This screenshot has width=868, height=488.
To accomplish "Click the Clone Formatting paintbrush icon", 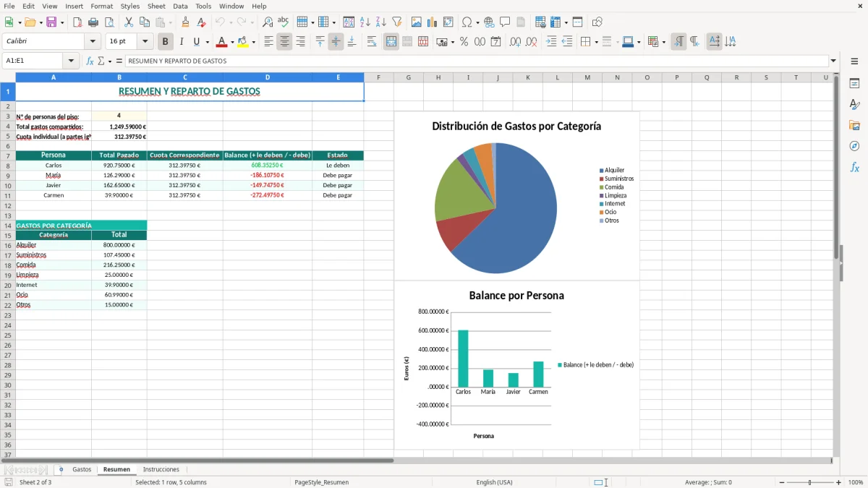I will click(185, 22).
